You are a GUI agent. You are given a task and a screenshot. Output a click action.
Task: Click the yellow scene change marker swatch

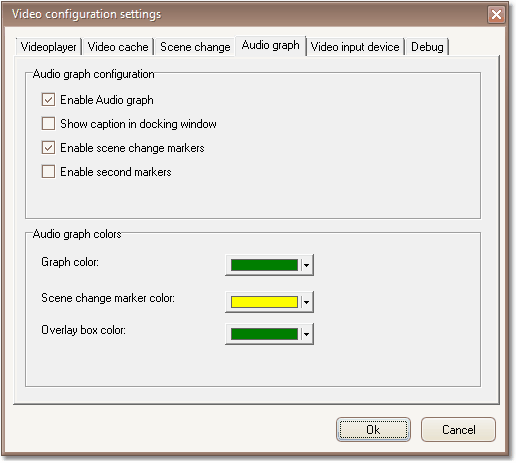point(264,302)
